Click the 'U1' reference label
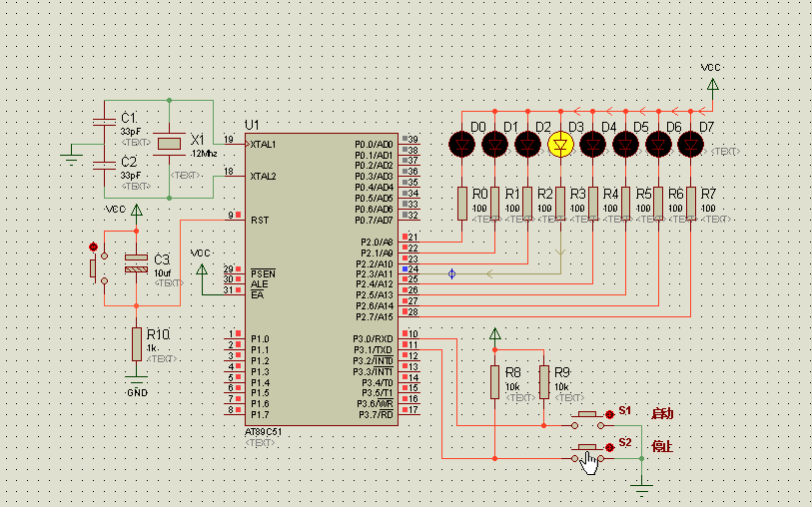This screenshot has width=812, height=507. pos(252,125)
